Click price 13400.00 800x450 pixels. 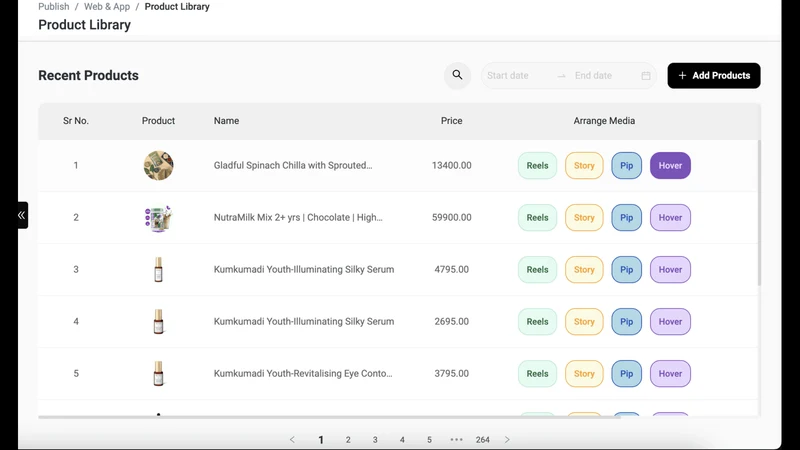pos(452,165)
